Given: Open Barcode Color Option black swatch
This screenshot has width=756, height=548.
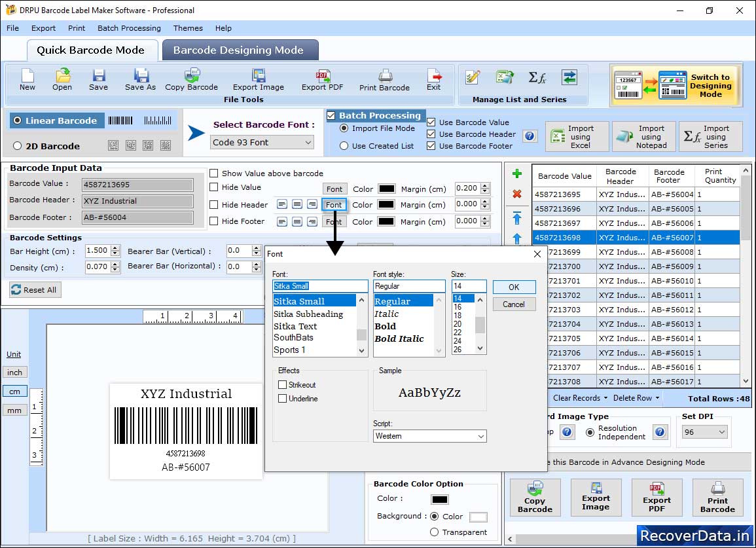Looking at the screenshot, I should point(440,500).
